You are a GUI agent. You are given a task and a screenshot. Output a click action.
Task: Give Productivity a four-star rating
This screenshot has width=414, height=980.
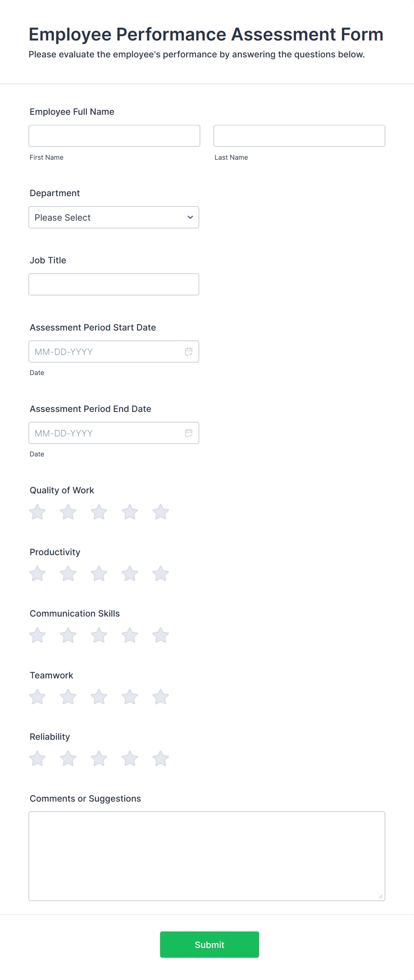click(x=130, y=573)
